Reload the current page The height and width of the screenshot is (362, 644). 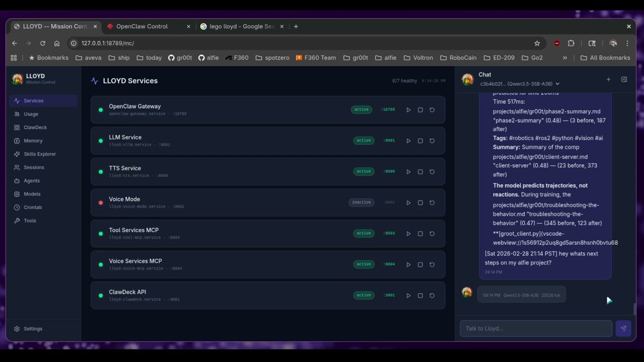pos(43,43)
